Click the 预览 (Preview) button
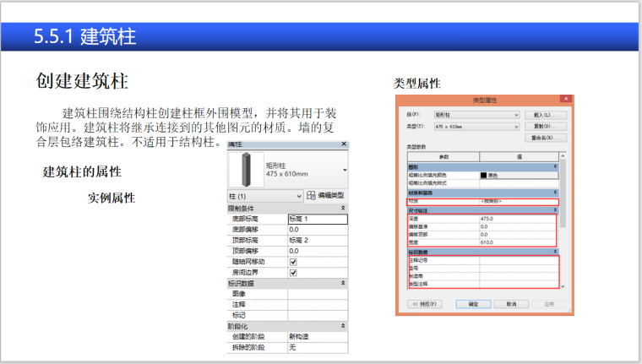Screen dimensions: 642x364 (426, 303)
